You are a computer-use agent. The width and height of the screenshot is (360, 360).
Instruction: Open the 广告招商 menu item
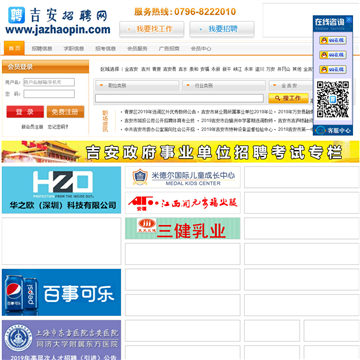(169, 48)
